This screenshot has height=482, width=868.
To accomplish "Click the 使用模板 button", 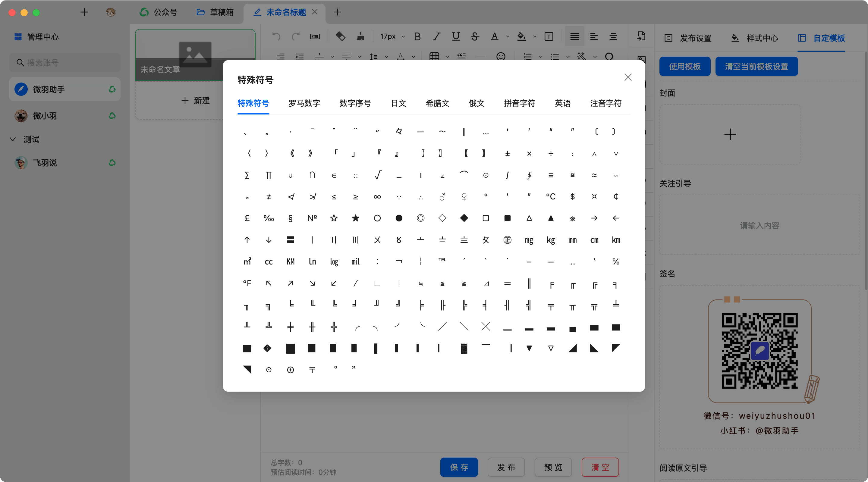I will (x=684, y=66).
